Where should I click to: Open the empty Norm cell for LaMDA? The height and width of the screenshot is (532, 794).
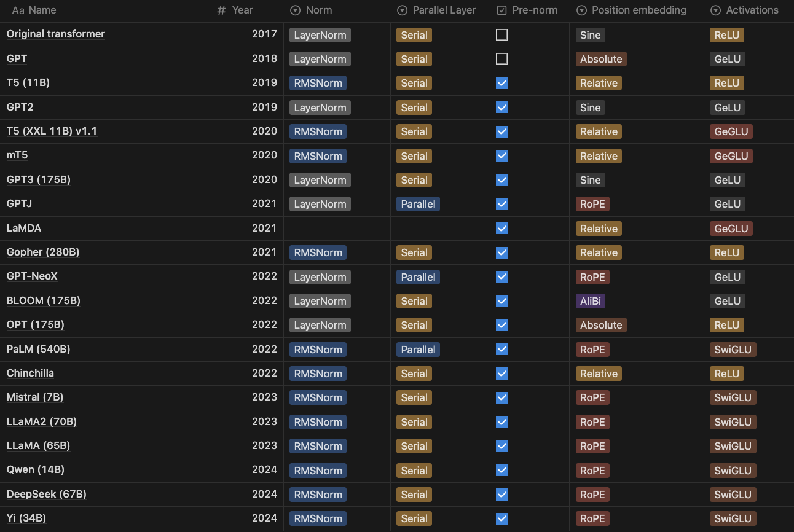click(x=337, y=229)
